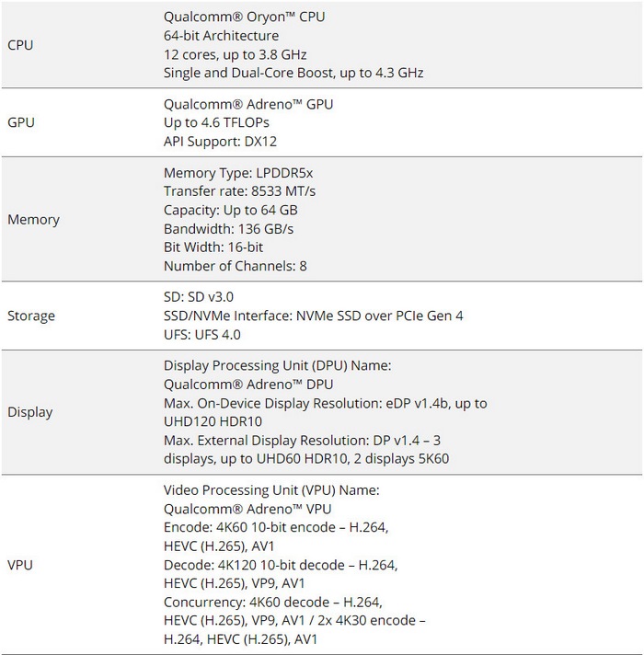Click the Storage row label

(31, 316)
